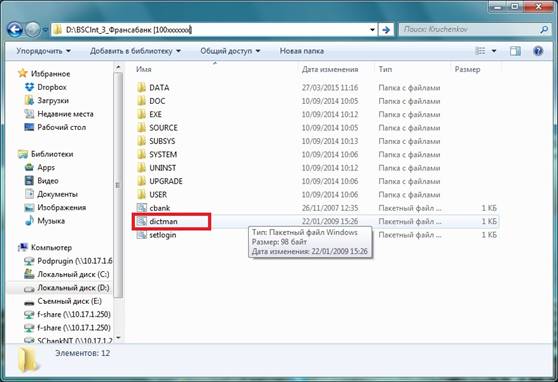
Task: Select Библиотеки in the navigation pane
Action: point(52,154)
